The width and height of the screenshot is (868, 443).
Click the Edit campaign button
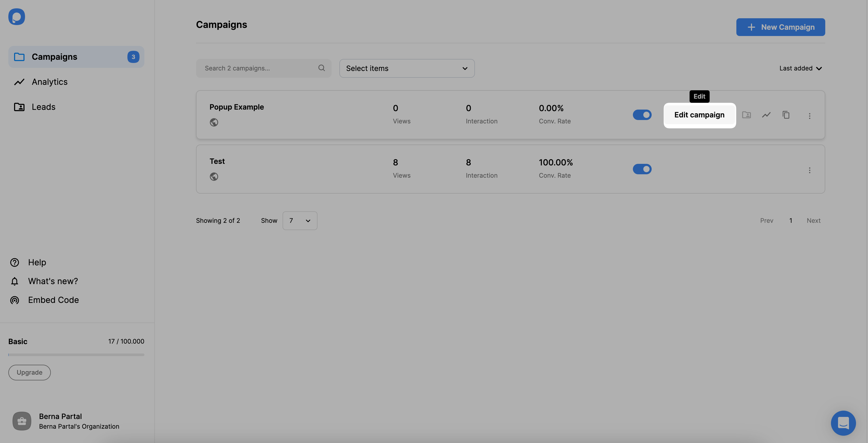[x=699, y=115]
